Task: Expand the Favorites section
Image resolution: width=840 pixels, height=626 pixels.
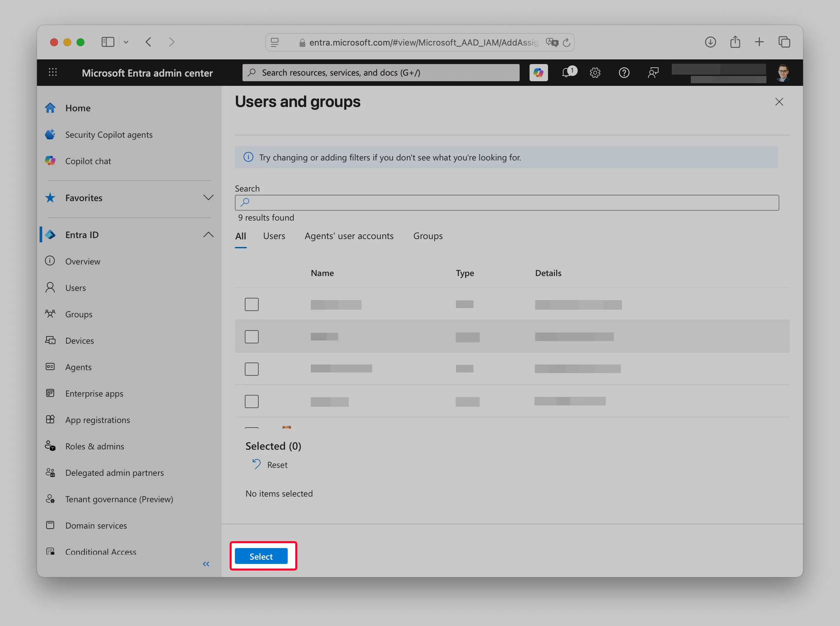Action: (208, 197)
